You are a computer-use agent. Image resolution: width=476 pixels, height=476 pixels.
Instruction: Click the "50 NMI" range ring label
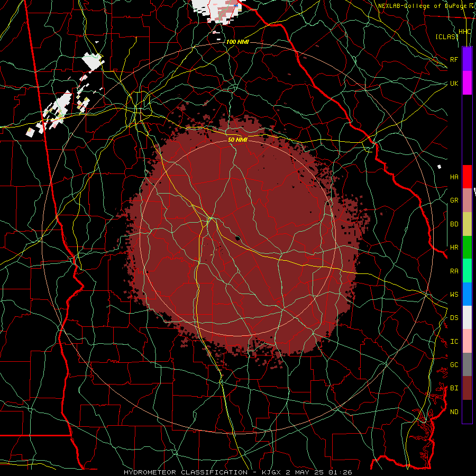point(237,140)
